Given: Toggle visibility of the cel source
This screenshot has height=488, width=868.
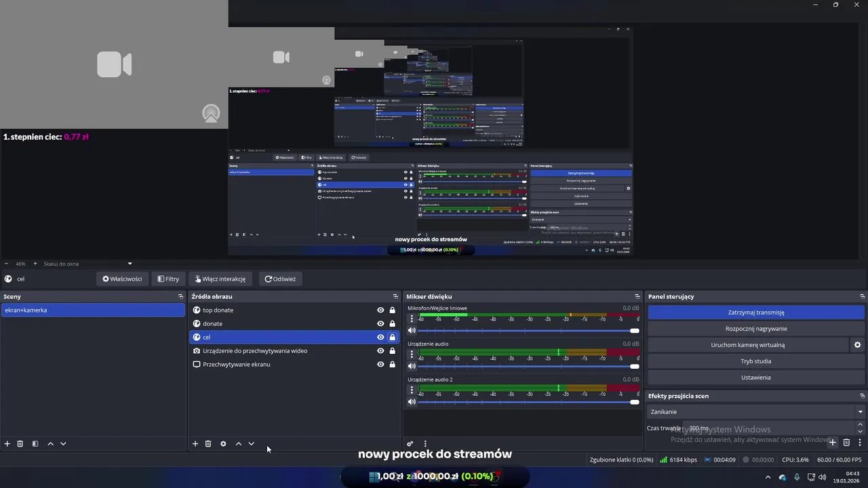Looking at the screenshot, I should pos(380,338).
